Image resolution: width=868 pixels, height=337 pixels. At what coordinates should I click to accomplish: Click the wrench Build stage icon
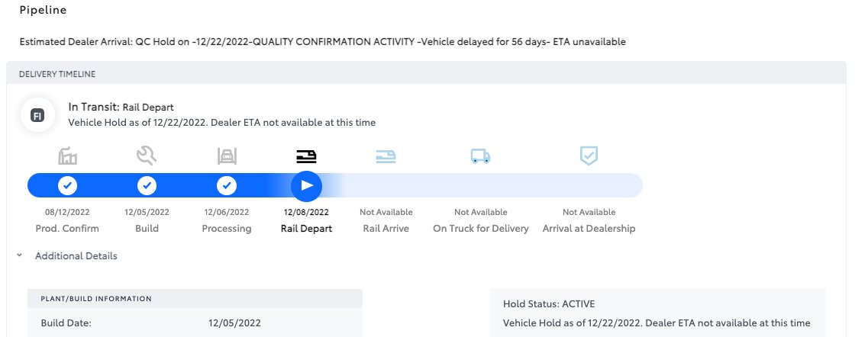[x=147, y=156]
